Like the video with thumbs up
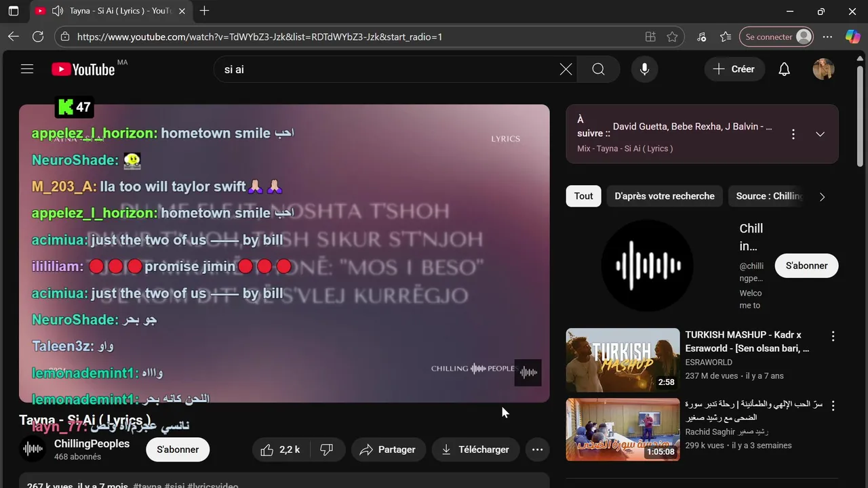 tap(282, 449)
